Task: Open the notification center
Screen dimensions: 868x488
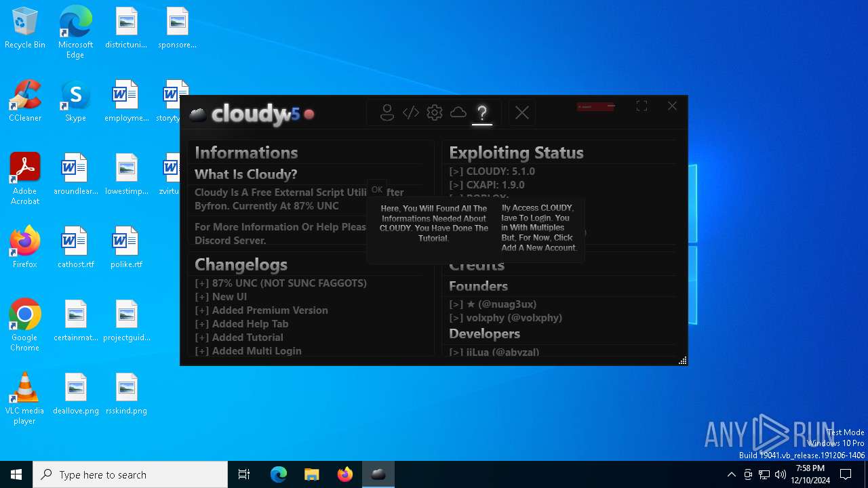Action: point(846,474)
